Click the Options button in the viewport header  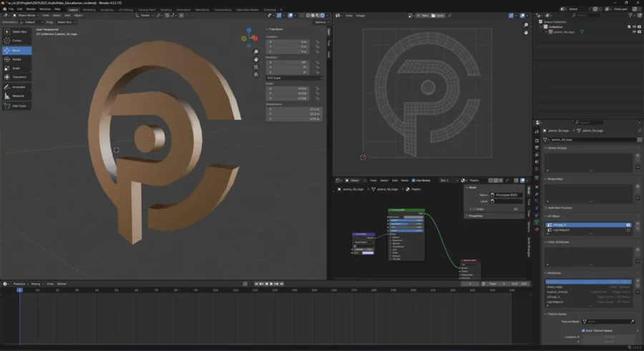pyautogui.click(x=320, y=22)
